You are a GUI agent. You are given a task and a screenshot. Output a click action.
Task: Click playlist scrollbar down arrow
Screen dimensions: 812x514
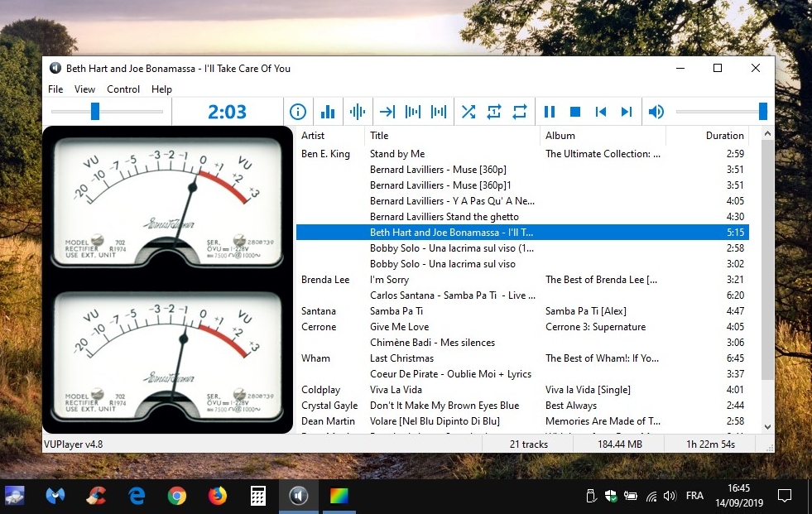(x=767, y=427)
